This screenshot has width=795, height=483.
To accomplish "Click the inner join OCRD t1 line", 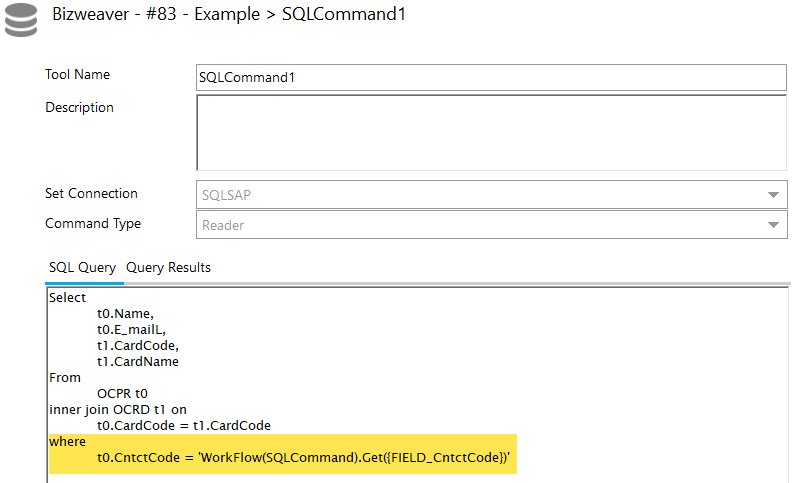I will pos(118,410).
